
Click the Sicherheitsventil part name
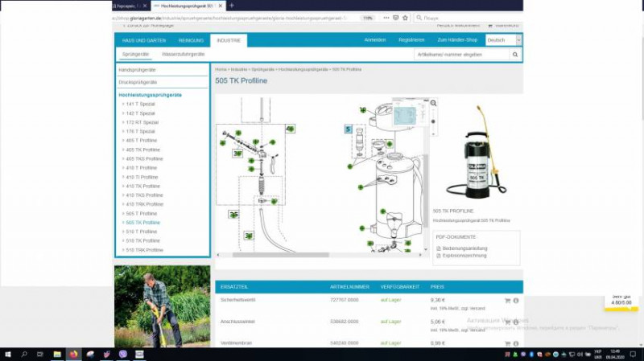pos(237,300)
